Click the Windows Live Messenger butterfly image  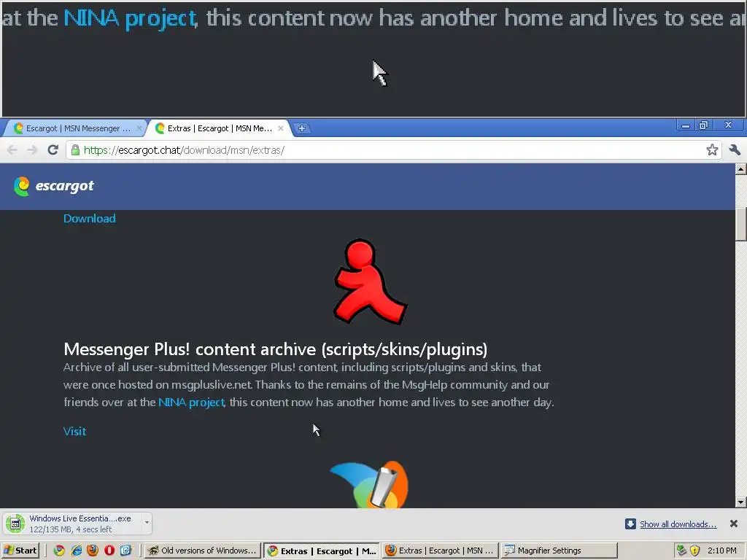(x=369, y=484)
